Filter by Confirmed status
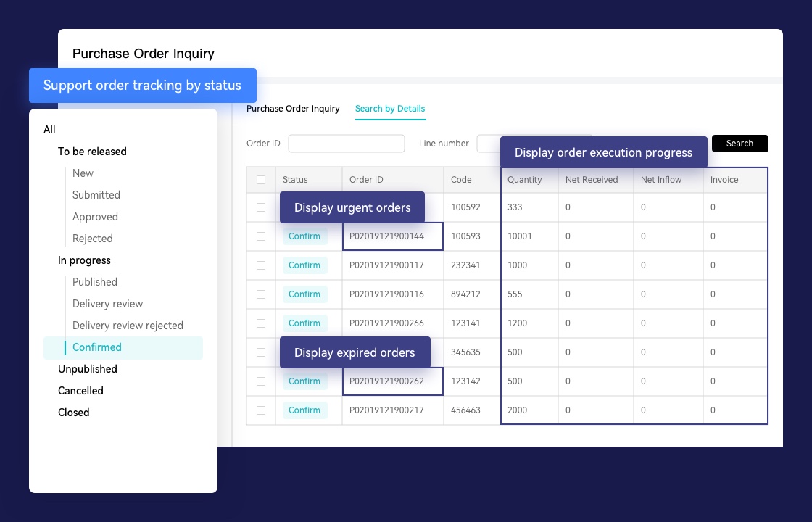The image size is (812, 522). tap(97, 347)
